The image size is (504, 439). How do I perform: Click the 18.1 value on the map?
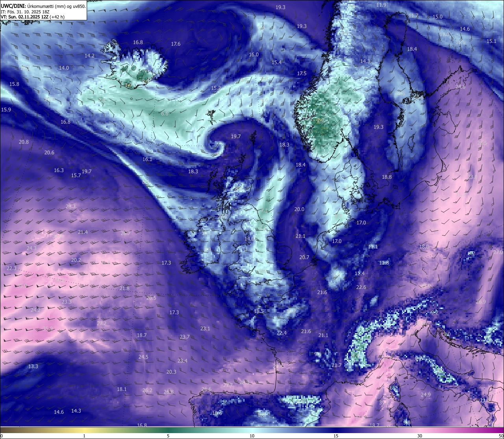[x=122, y=389]
